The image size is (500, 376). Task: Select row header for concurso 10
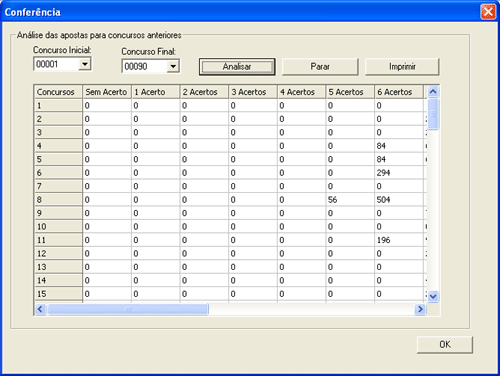click(59, 227)
